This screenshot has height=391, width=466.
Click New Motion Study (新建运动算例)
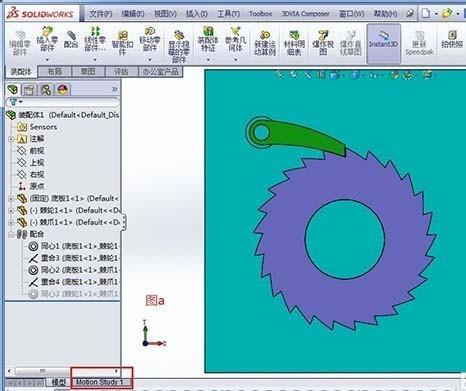pyautogui.click(x=265, y=43)
